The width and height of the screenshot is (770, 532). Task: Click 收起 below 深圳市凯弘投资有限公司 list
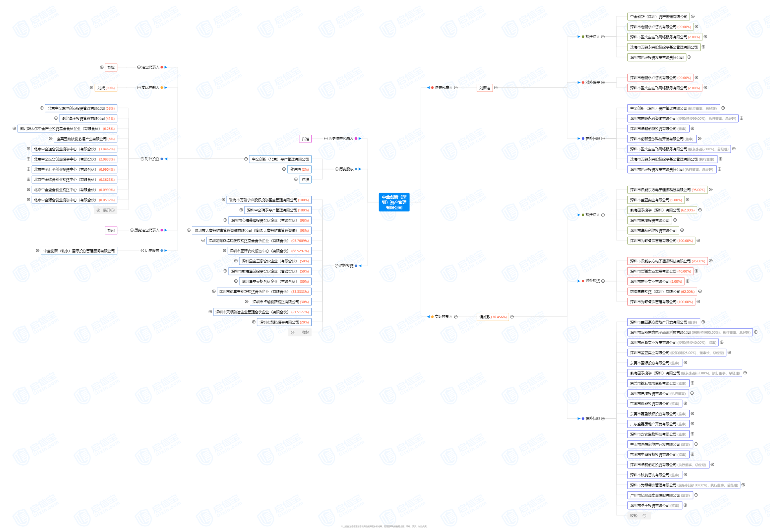click(x=300, y=332)
